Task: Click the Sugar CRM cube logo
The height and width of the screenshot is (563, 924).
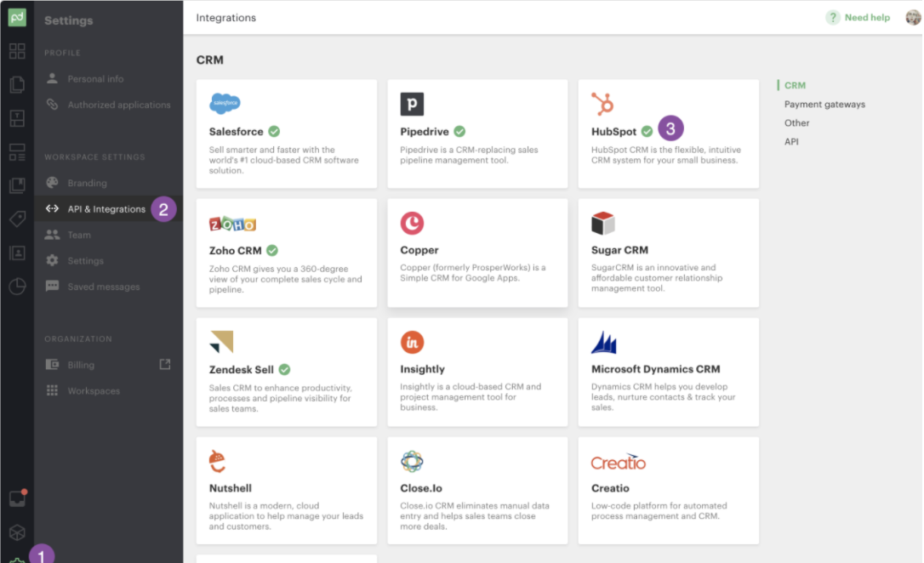Action: 603,223
